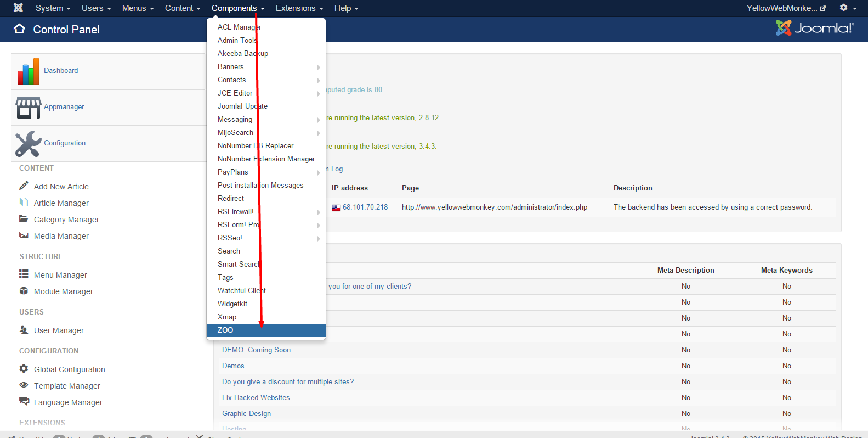Viewport: 868px width, 438px height.
Task: Click the Joomla logo icon in top bar
Action: pyautogui.click(x=18, y=8)
